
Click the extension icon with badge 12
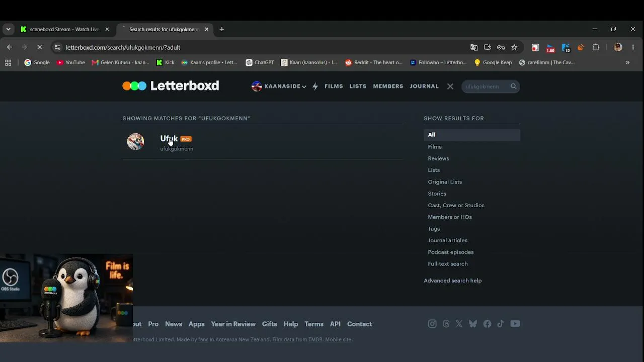coord(566,48)
